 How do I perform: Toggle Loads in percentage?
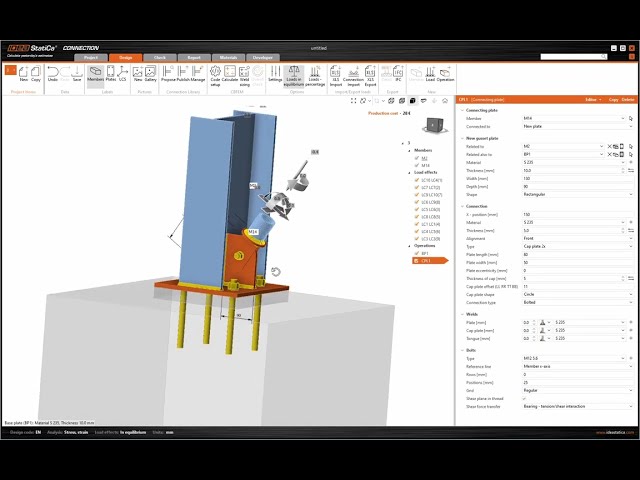tap(315, 76)
